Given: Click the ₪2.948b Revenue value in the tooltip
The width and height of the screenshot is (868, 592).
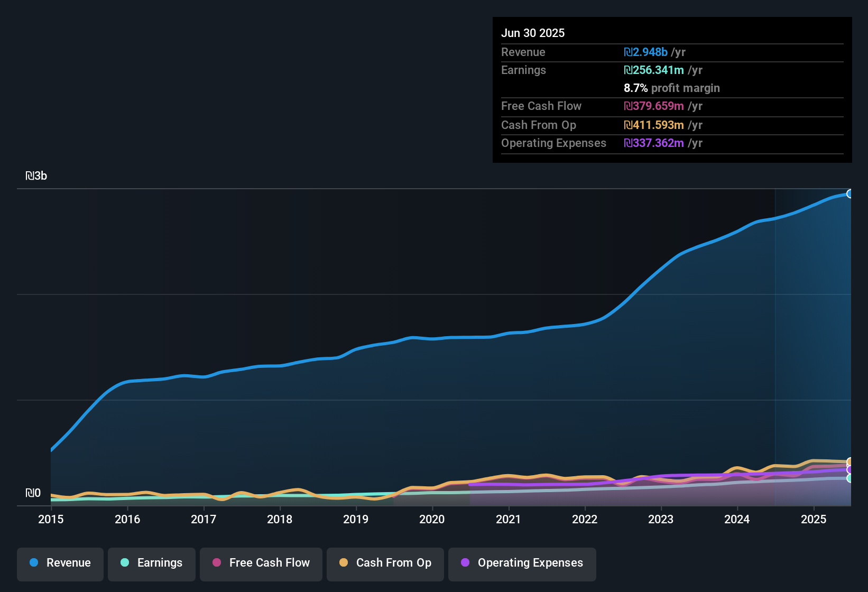Looking at the screenshot, I should point(645,52).
